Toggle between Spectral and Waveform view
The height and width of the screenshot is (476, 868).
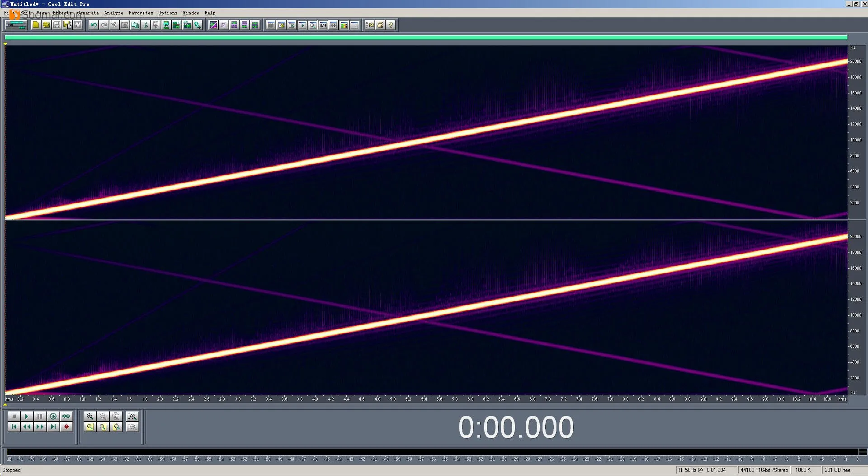pos(213,25)
